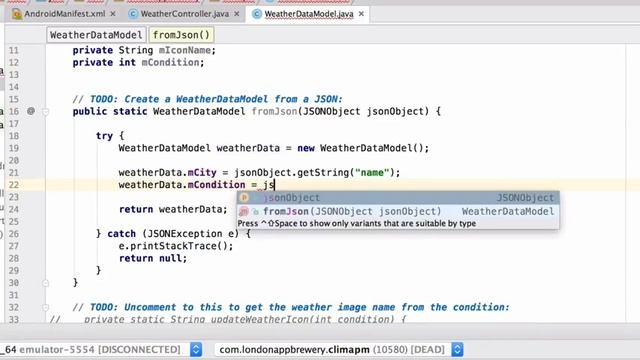Switch to the AndroidManifest.xml tab

point(64,14)
